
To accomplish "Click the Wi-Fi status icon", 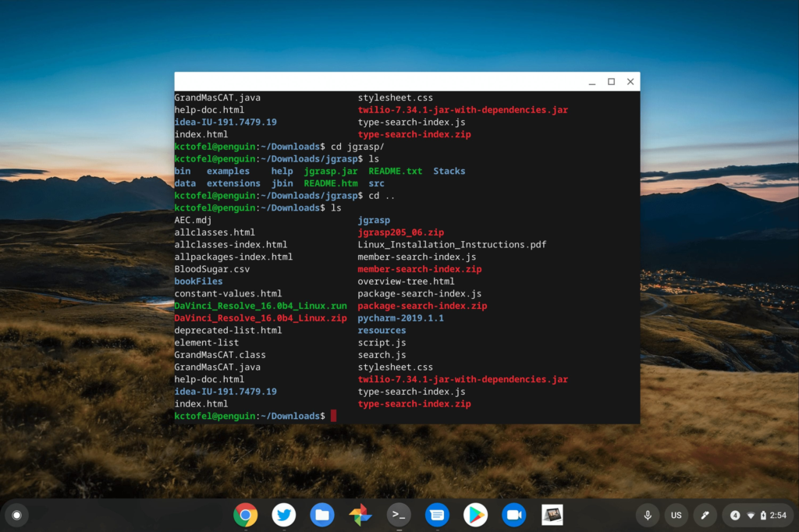I will (751, 515).
